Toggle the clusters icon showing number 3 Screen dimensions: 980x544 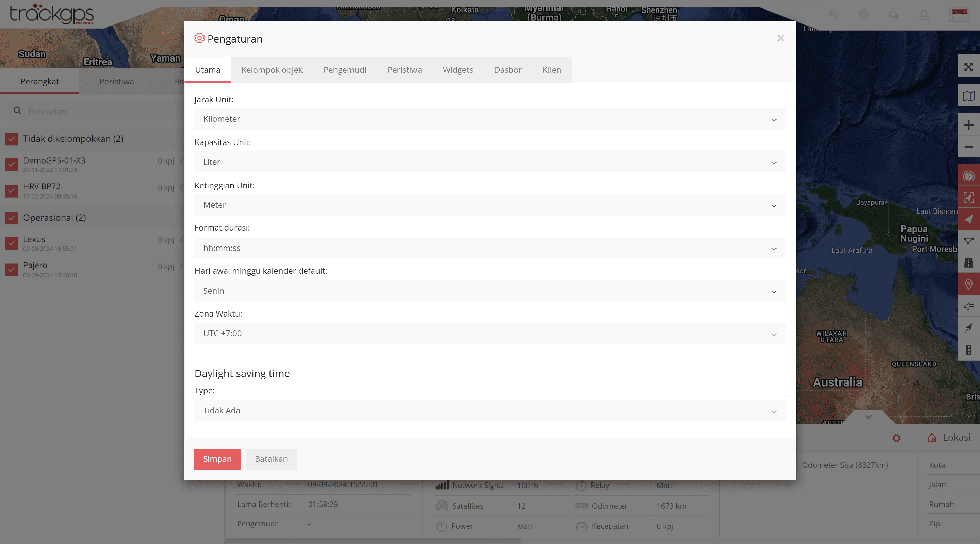[968, 176]
